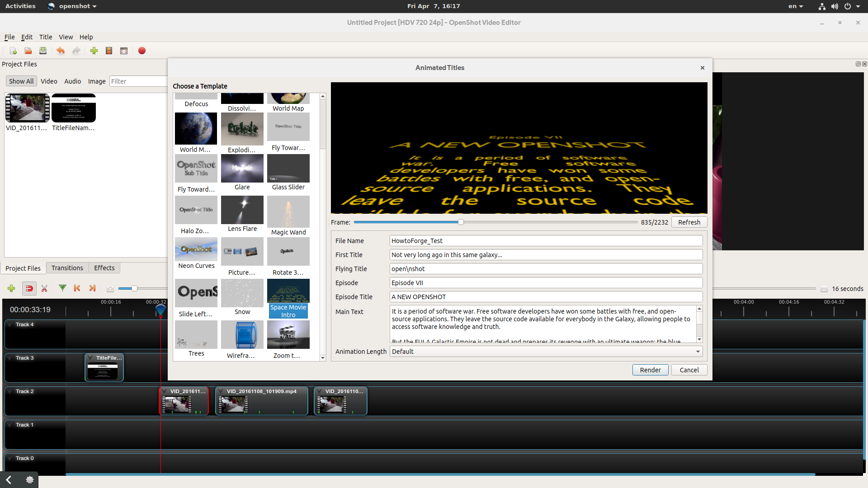Screen dimensions: 868x488
Task: Expand the Track 3 dropdown arrow
Action: pyautogui.click(x=10, y=358)
